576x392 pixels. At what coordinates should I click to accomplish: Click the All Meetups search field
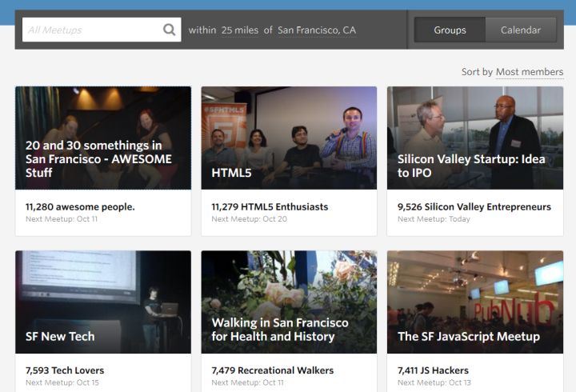tap(90, 30)
